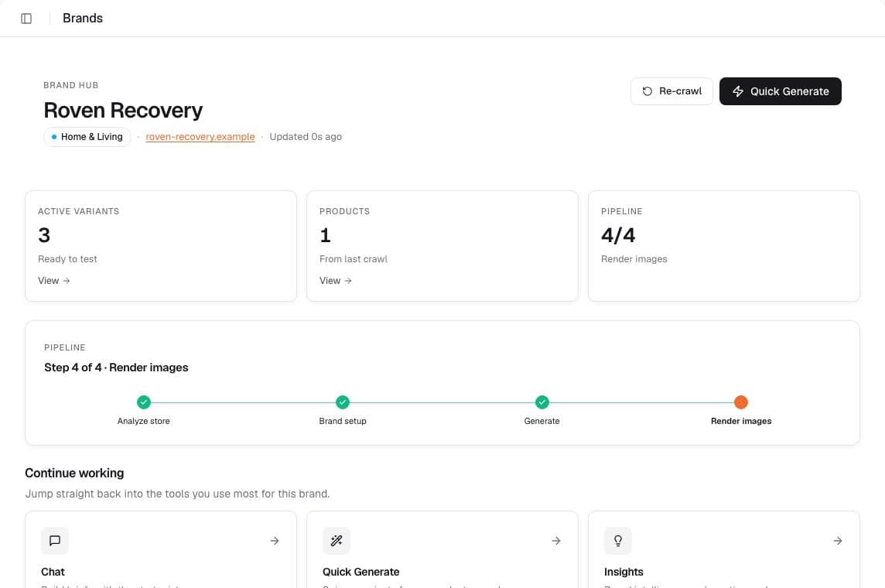885x588 pixels.
Task: Click the Chat speech bubble icon
Action: tap(55, 541)
